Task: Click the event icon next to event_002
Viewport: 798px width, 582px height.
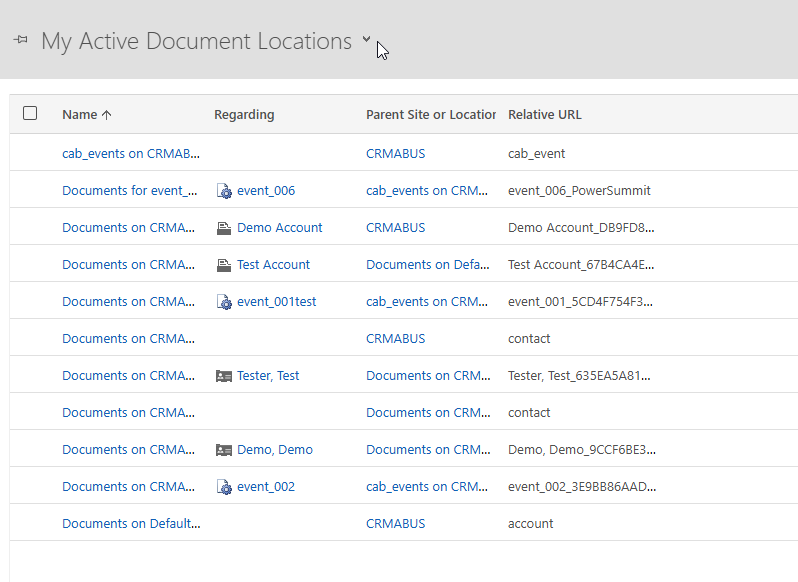Action: pyautogui.click(x=224, y=487)
